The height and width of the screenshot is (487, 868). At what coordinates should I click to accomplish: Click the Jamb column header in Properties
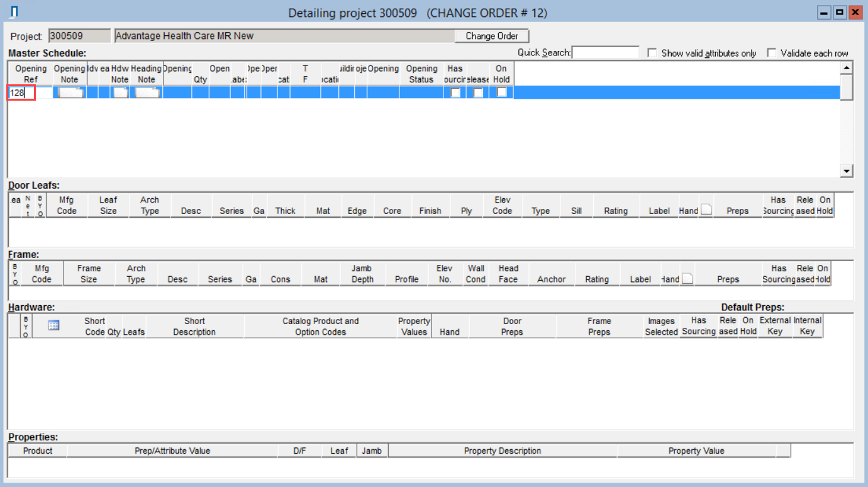[x=372, y=451]
